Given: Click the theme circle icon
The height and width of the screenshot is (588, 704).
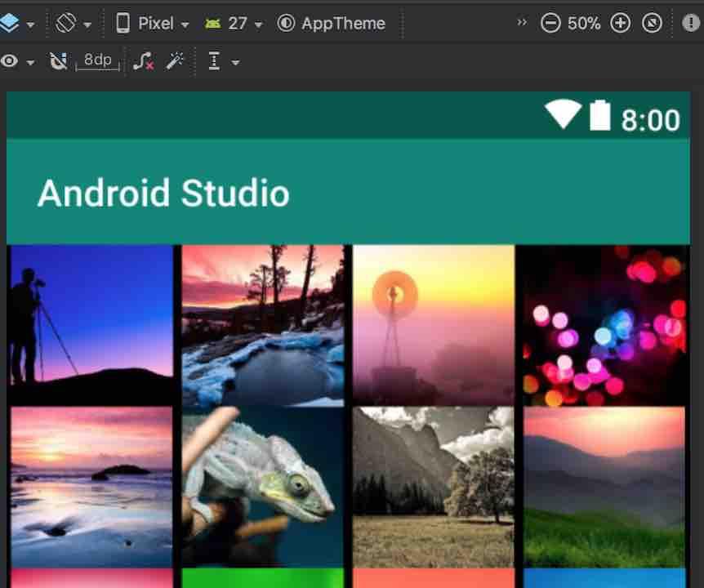Looking at the screenshot, I should (x=286, y=23).
